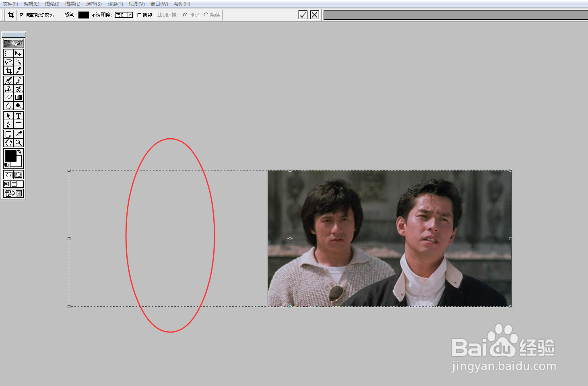Select the Notes tool
Image resolution: width=588 pixels, height=386 pixels.
point(8,134)
